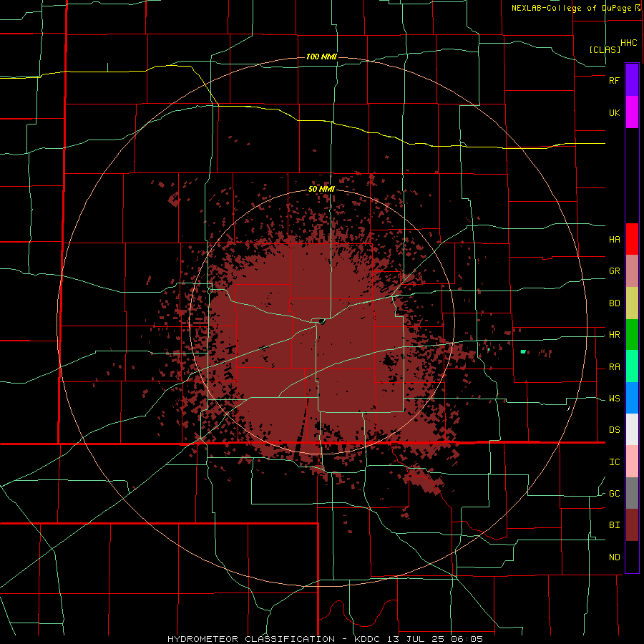Click the DS white legend swatch

point(632,429)
